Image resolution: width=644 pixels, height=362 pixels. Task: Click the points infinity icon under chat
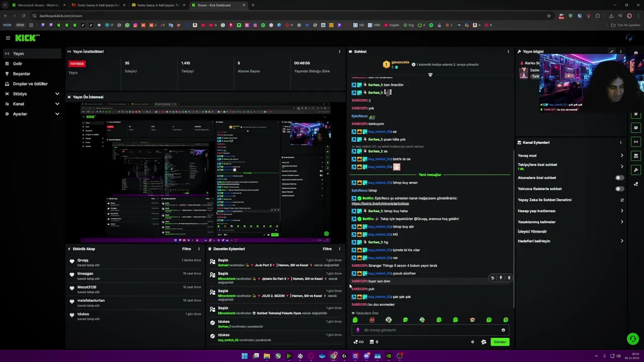pyautogui.click(x=358, y=342)
